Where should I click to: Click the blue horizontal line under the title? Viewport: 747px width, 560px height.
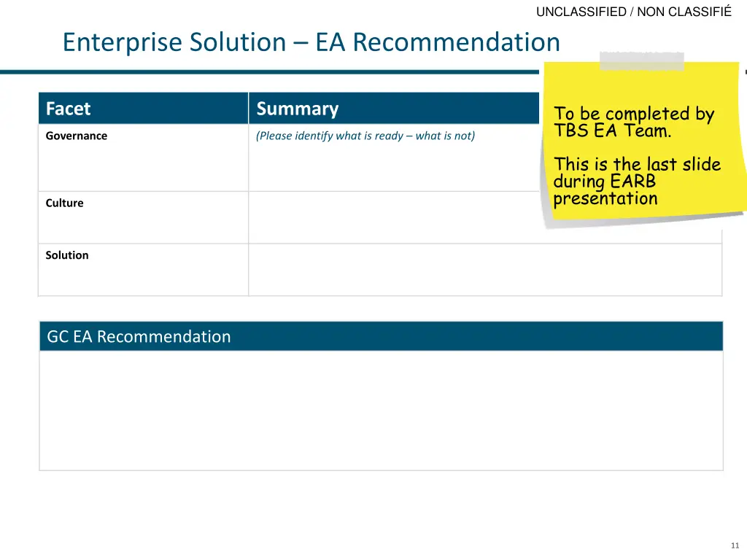[x=269, y=72]
